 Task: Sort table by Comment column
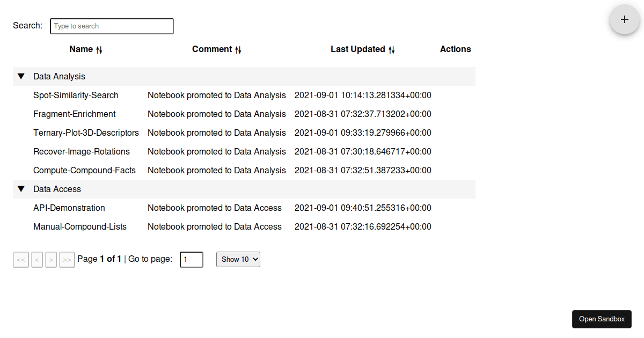point(217,49)
